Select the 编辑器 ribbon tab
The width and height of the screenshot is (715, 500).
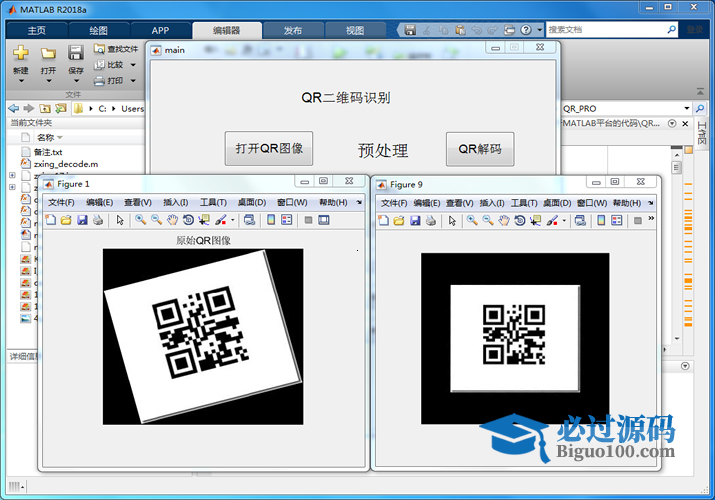[227, 31]
